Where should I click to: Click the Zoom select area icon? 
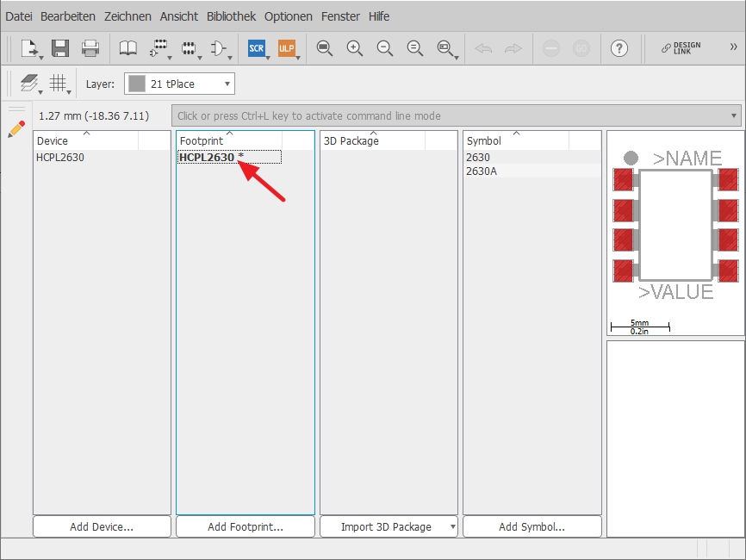[x=444, y=48]
